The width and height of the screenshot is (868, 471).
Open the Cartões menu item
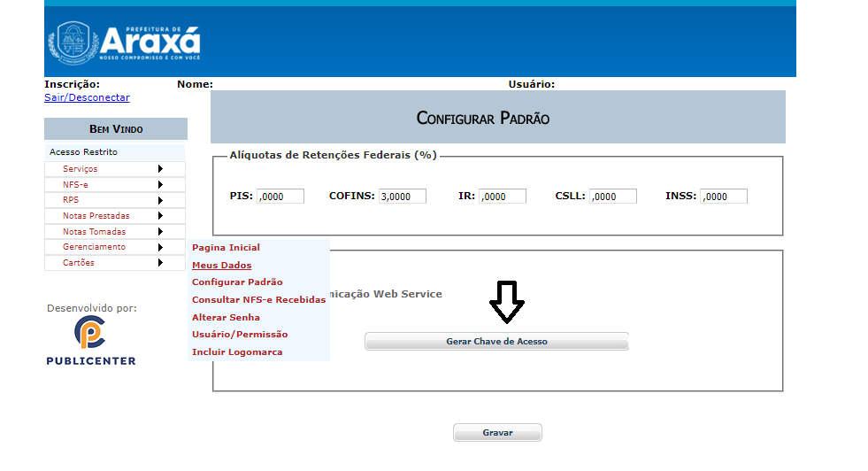[x=115, y=263]
